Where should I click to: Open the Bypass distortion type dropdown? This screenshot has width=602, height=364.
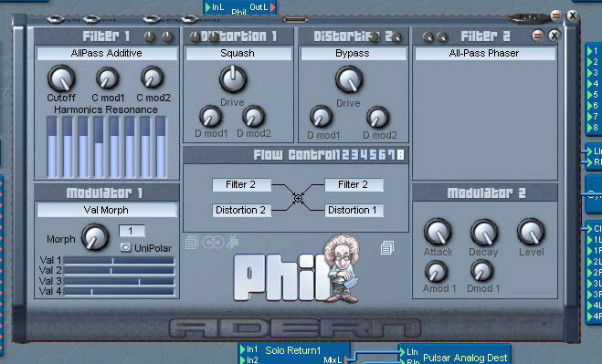click(x=353, y=53)
